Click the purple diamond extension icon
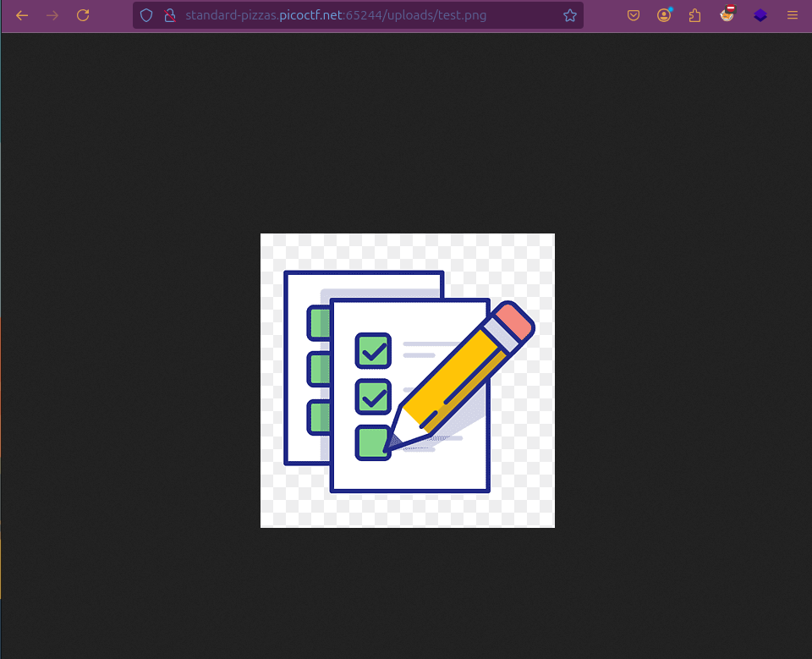 [x=760, y=15]
